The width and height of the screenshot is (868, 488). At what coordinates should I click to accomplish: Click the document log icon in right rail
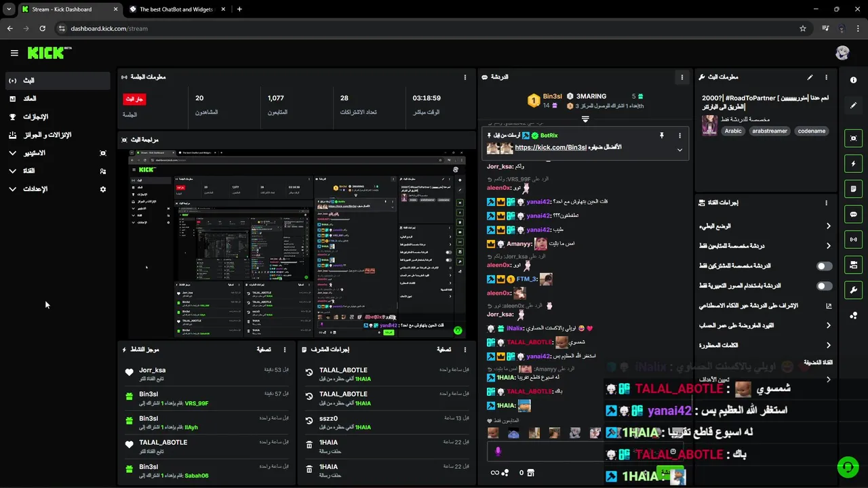pos(854,188)
